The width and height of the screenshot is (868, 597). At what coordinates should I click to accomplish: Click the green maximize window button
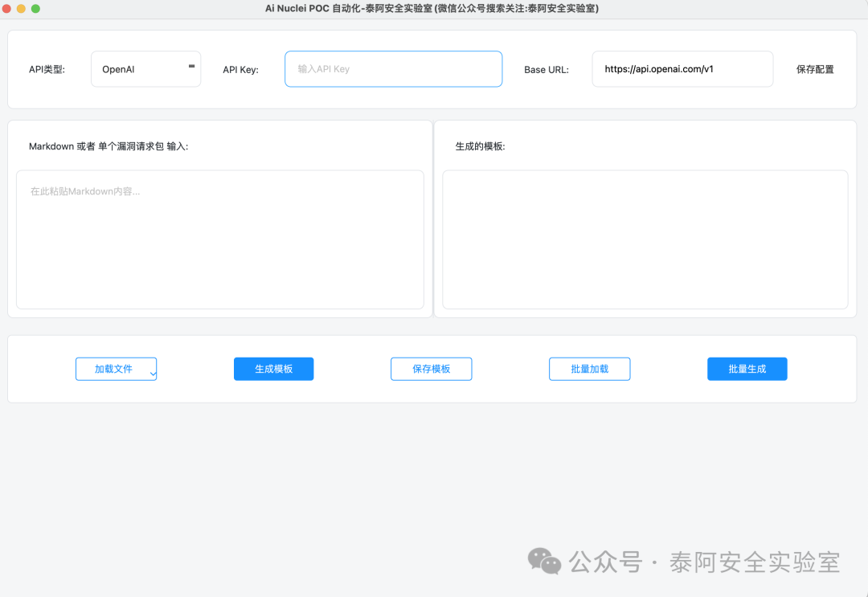point(35,8)
